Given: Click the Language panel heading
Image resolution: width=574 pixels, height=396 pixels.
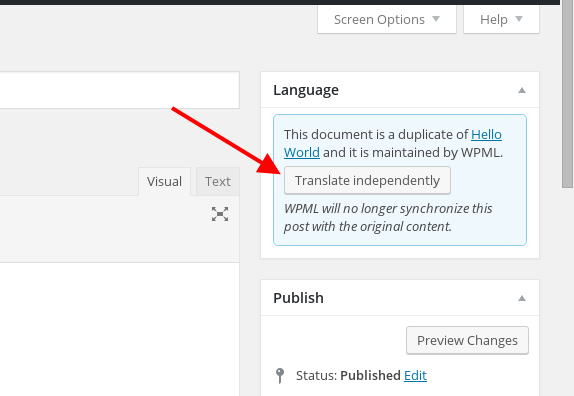Looking at the screenshot, I should click(x=306, y=90).
